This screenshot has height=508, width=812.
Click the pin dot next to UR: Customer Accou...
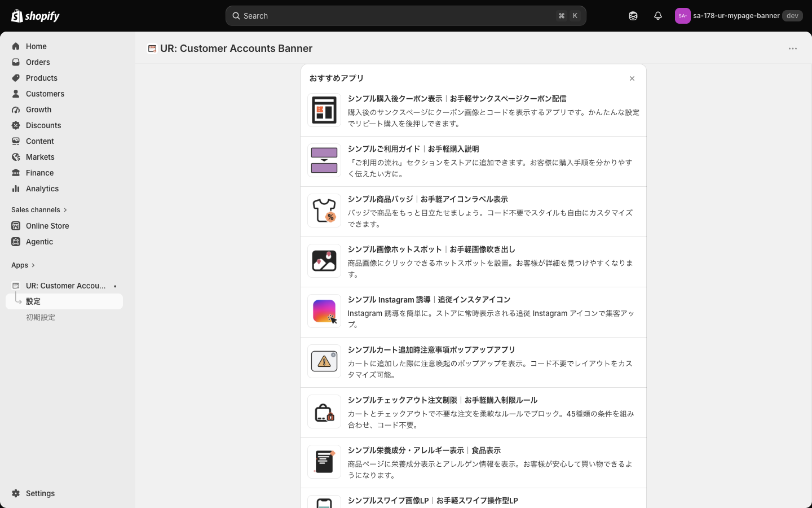point(115,286)
